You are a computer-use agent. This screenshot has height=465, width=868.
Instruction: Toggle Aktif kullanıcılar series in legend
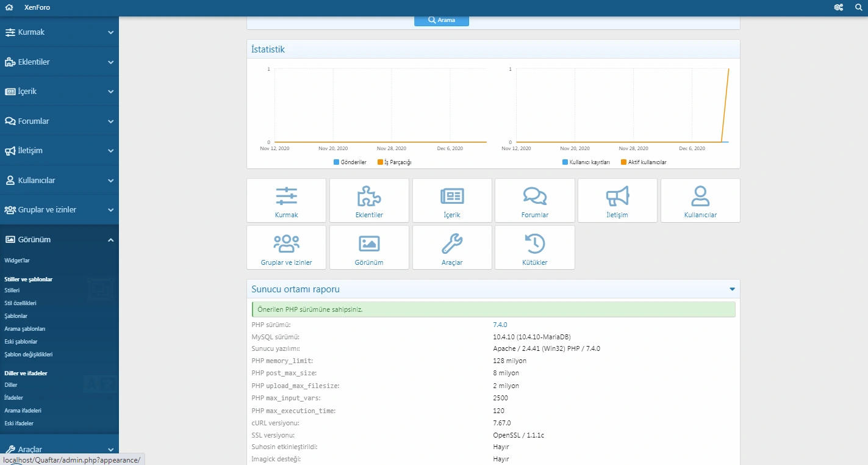coord(644,162)
